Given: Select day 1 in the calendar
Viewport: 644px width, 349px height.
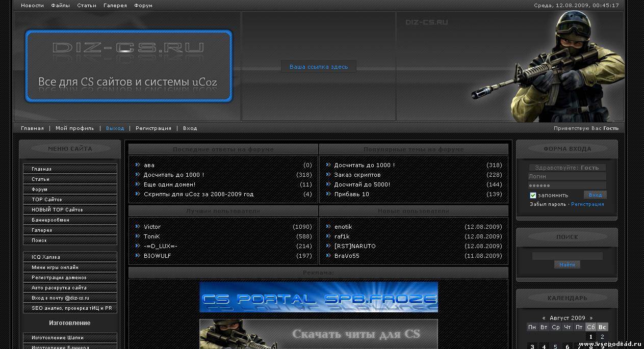Looking at the screenshot, I should pyautogui.click(x=591, y=337).
